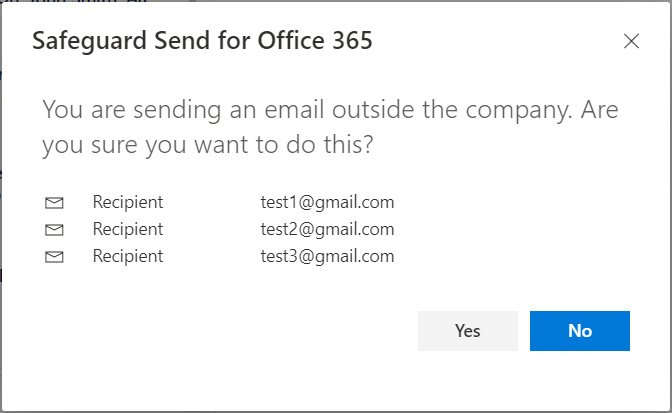The width and height of the screenshot is (672, 413).
Task: Click the test2@gmail.com address
Action: point(327,229)
